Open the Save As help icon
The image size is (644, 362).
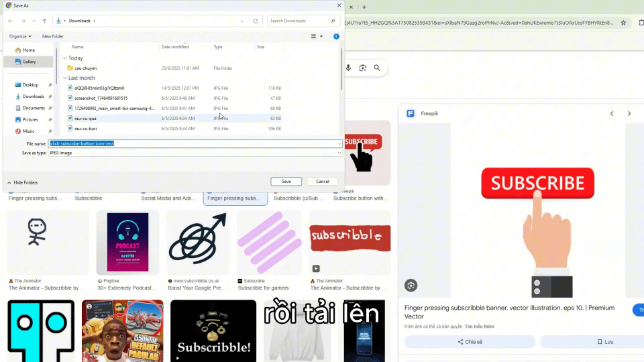click(336, 36)
